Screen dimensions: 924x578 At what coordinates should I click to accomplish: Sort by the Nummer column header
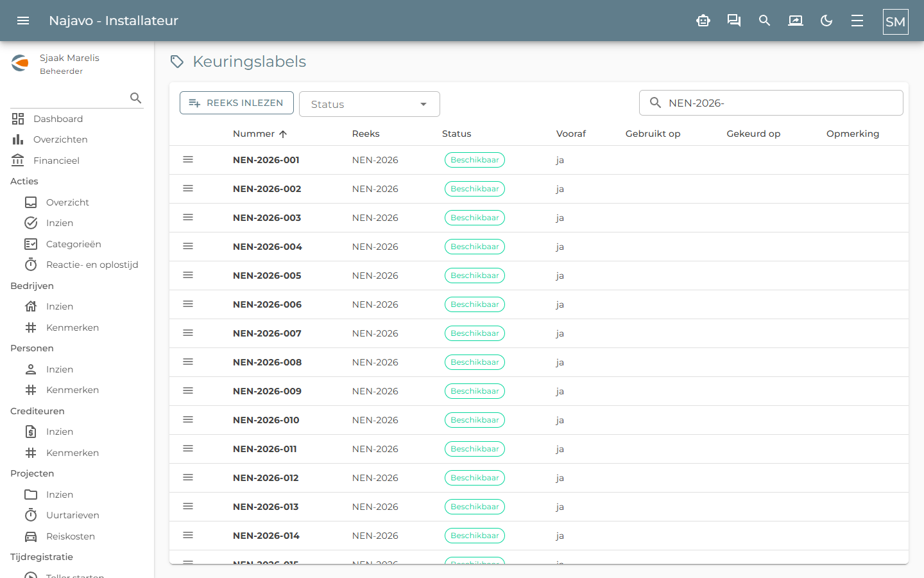click(x=260, y=134)
